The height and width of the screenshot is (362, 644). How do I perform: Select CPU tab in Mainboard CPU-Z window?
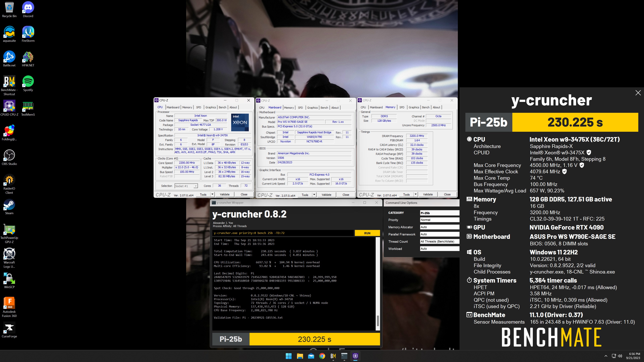point(262,108)
